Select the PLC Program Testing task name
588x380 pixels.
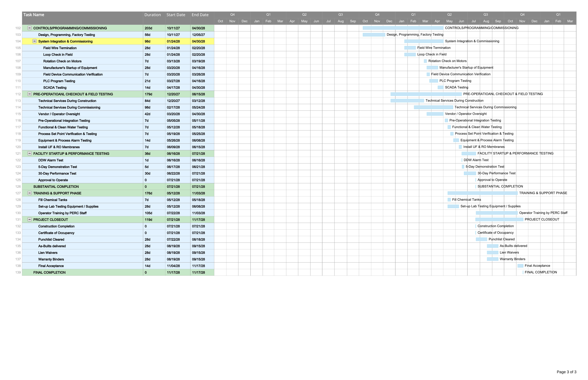pos(59,81)
